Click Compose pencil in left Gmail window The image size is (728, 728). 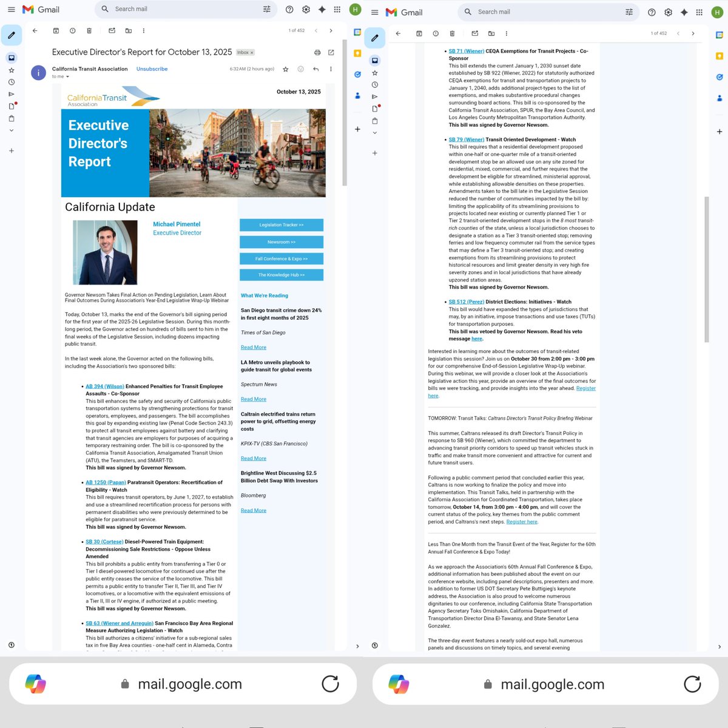click(12, 35)
